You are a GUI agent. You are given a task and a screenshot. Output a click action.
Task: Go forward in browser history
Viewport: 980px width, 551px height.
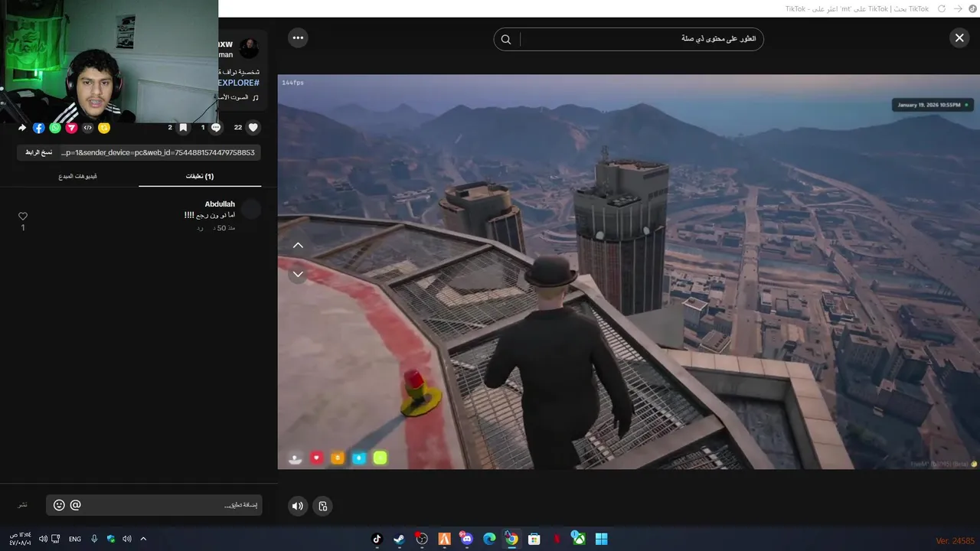[x=958, y=8]
